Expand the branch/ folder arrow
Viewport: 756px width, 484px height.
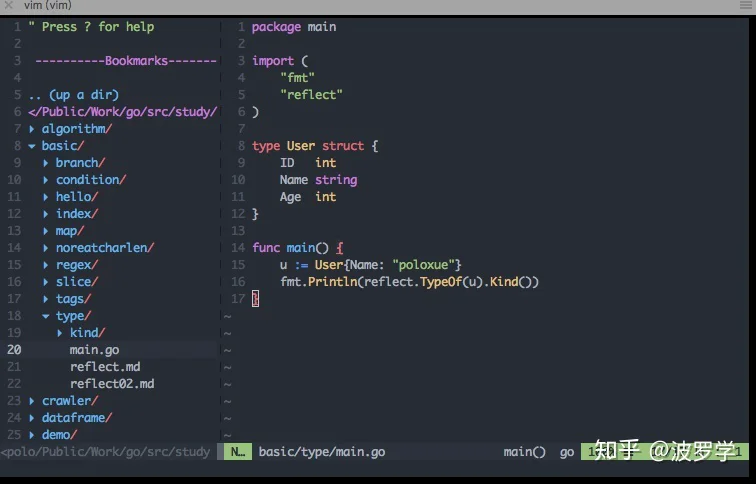tap(46, 163)
